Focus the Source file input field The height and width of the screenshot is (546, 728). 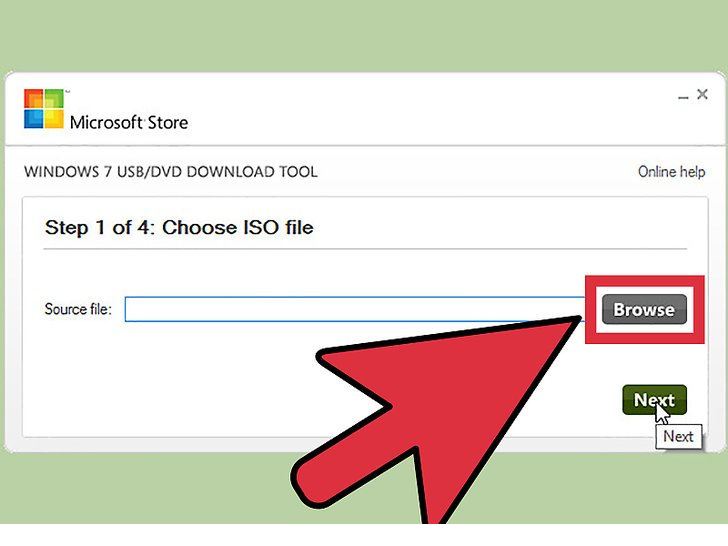point(354,309)
